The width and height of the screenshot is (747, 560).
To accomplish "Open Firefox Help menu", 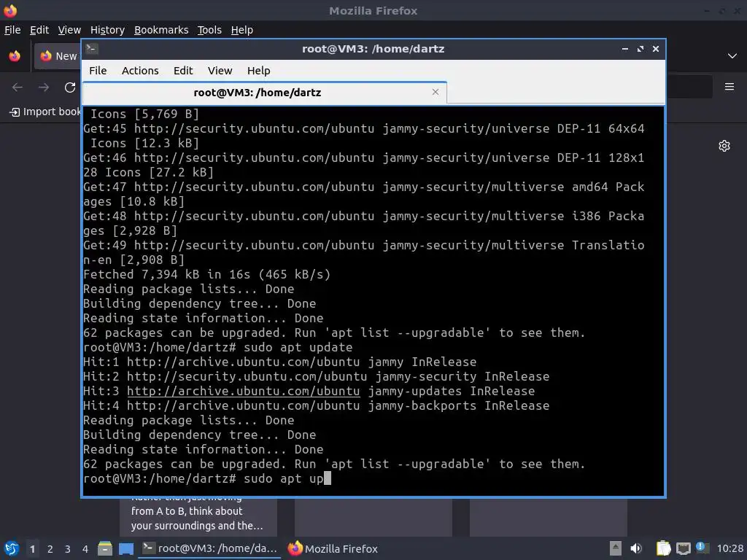I will pyautogui.click(x=242, y=30).
